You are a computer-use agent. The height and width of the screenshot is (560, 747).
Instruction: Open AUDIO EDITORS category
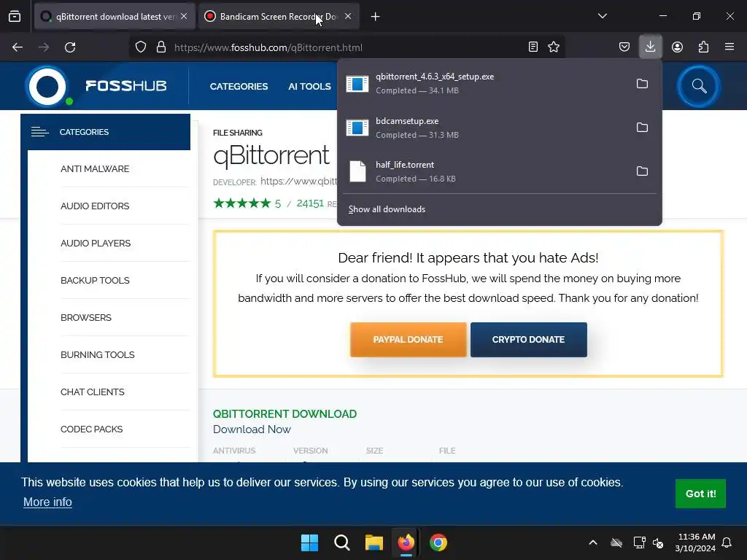click(x=95, y=206)
